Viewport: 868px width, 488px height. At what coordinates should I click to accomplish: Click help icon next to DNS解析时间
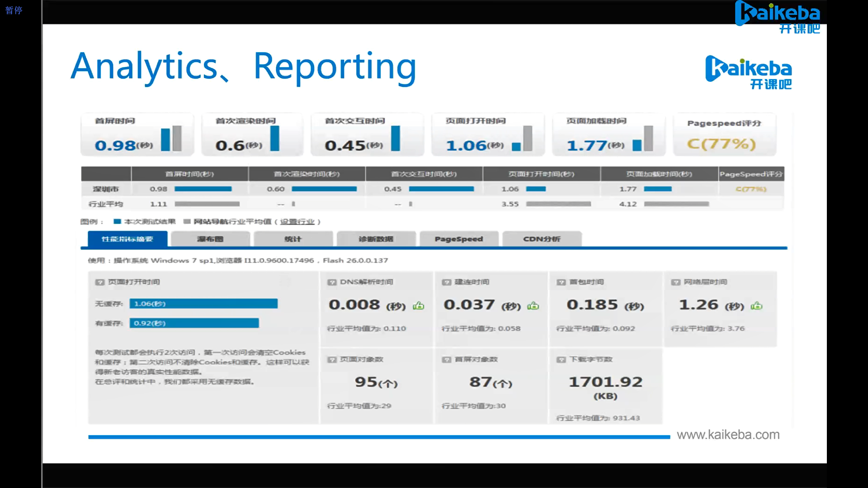(332, 282)
